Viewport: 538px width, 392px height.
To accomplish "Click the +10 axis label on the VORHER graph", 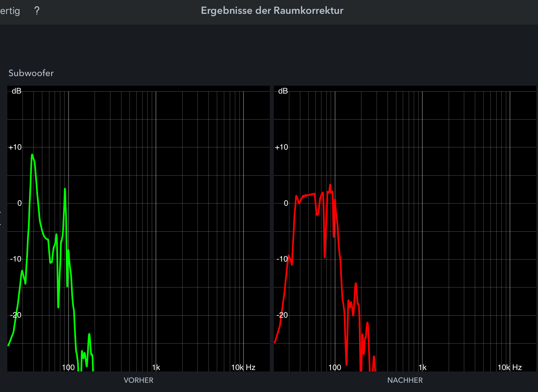I will click(15, 147).
